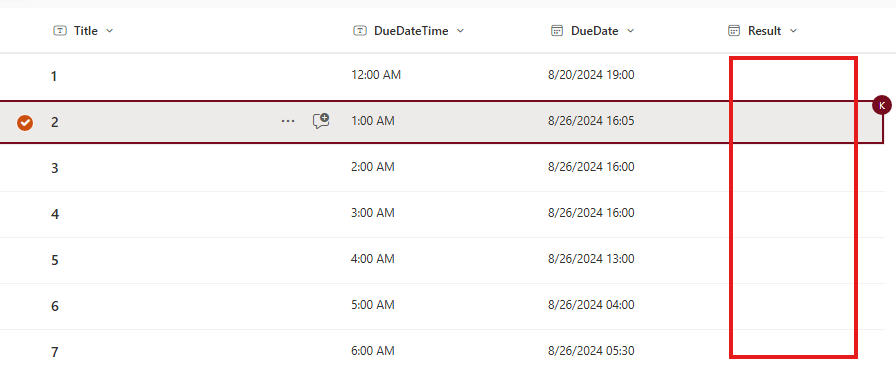Select the 12:00 AM DueDateTime cell
Screen dimensions: 896x367
(376, 75)
